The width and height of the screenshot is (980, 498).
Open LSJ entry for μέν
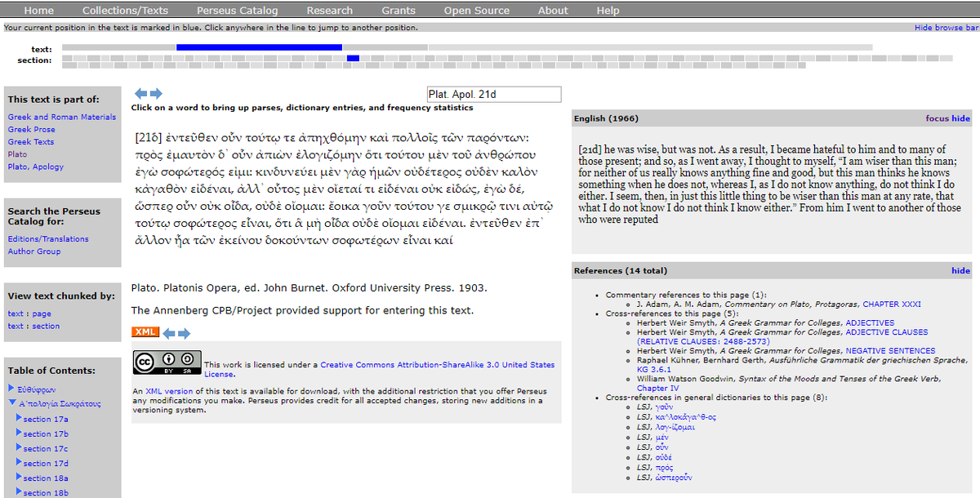point(661,437)
